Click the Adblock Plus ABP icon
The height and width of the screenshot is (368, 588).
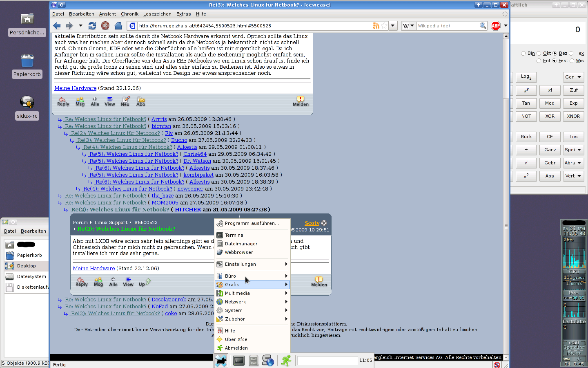coord(496,26)
